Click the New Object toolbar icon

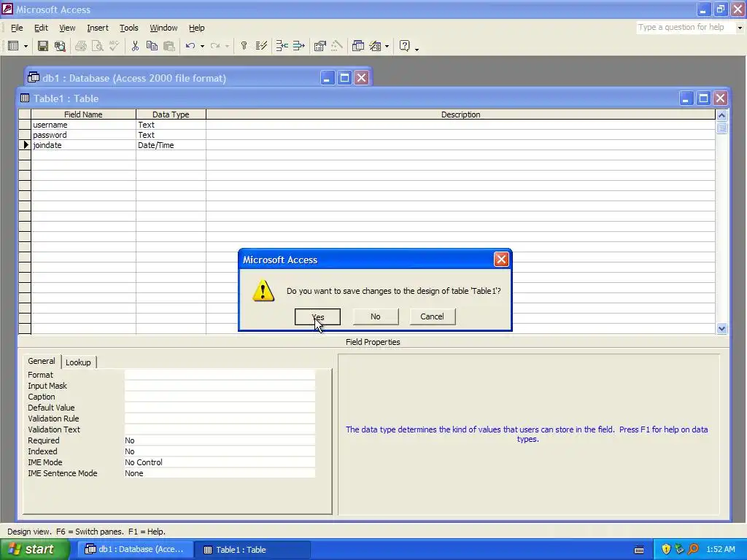click(x=375, y=46)
